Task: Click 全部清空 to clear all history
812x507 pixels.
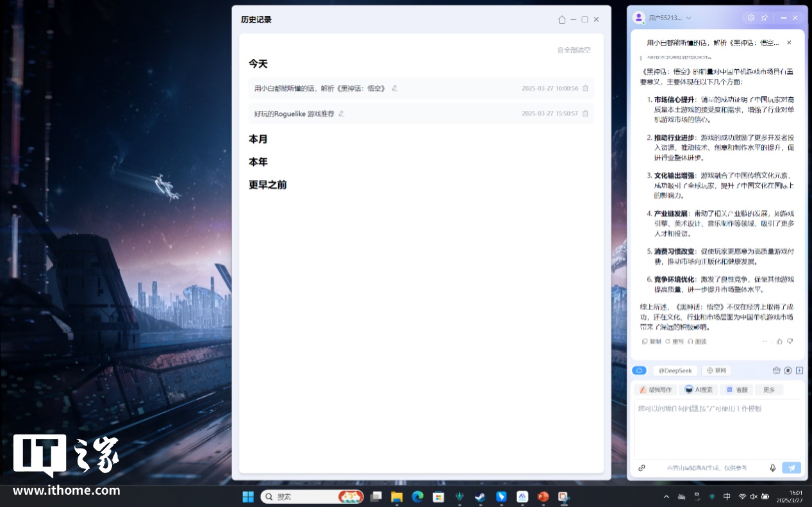Action: tap(574, 50)
